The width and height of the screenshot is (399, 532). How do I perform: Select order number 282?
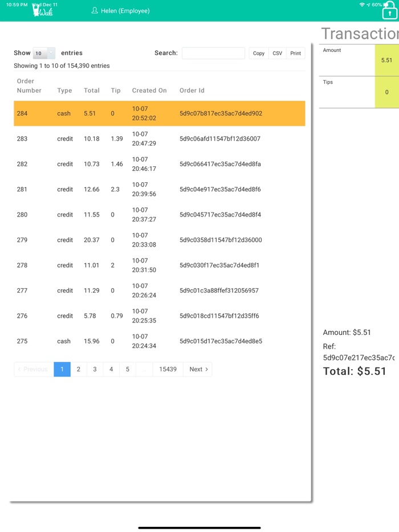[x=22, y=164]
